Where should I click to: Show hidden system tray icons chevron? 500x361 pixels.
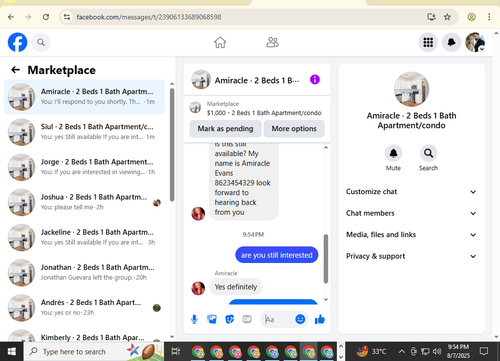(402, 351)
